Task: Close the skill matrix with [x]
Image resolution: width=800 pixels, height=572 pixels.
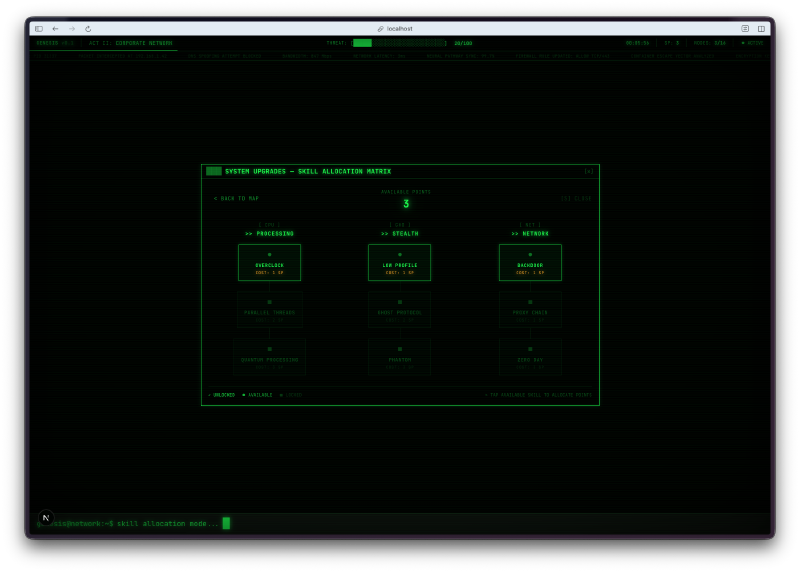Action: click(589, 171)
